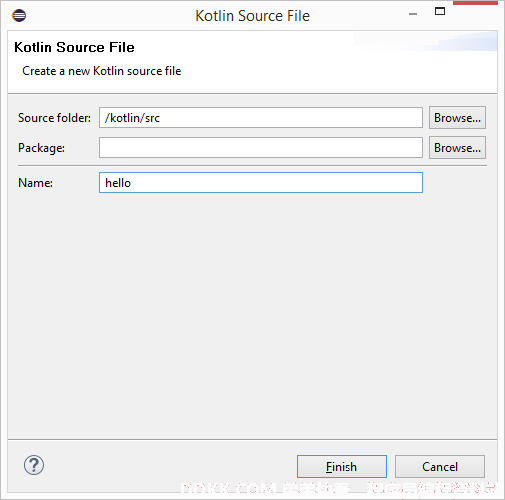Maximize the Kotlin Source File dialog
The width and height of the screenshot is (505, 500).
[x=440, y=11]
